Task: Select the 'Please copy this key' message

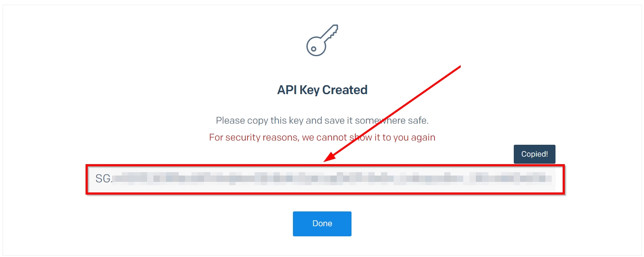Action: click(x=322, y=121)
